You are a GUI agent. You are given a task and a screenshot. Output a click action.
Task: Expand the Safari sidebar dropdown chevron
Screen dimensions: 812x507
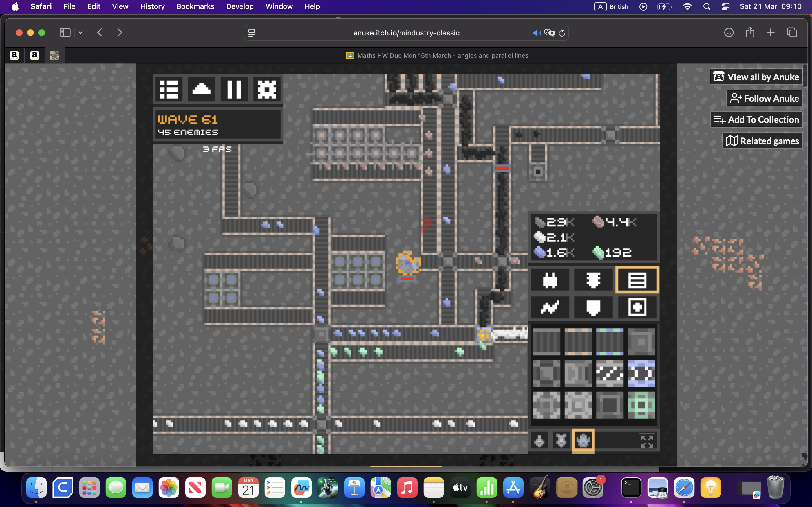(x=81, y=32)
